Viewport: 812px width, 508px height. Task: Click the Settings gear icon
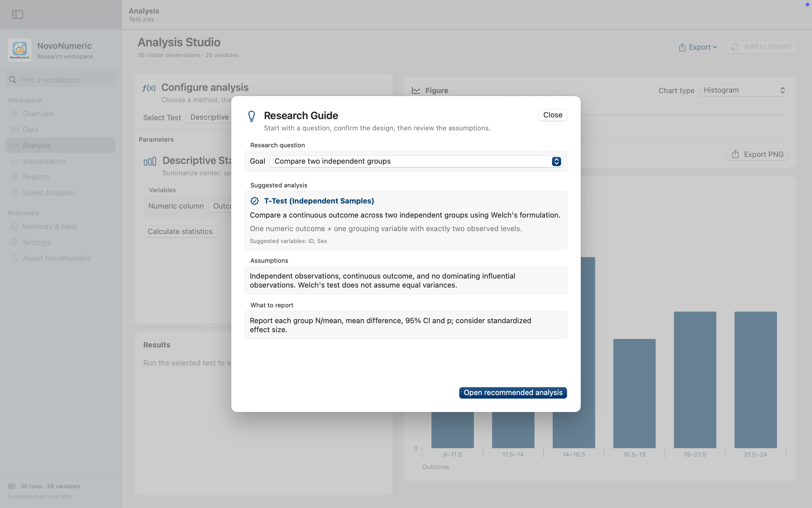14,243
